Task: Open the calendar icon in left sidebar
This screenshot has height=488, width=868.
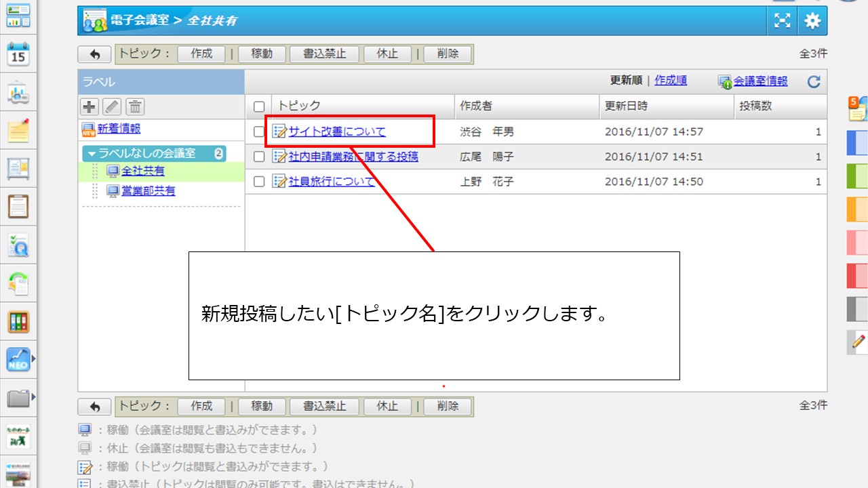Action: pos(18,54)
